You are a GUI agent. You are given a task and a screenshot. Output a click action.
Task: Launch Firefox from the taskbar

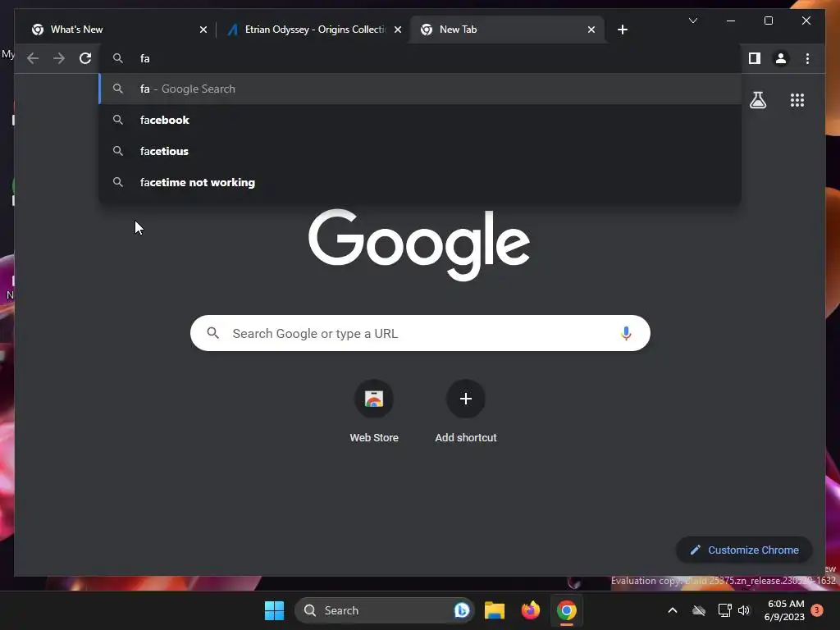[x=531, y=610]
